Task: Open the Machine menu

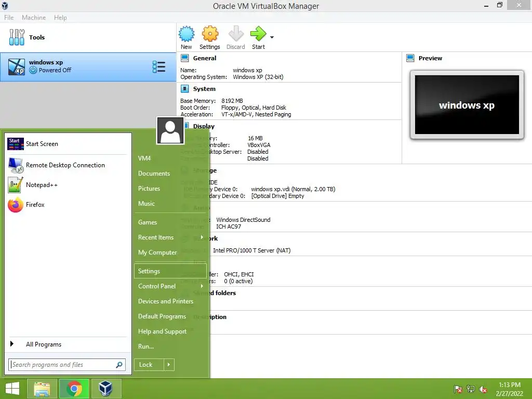Action: coord(34,17)
